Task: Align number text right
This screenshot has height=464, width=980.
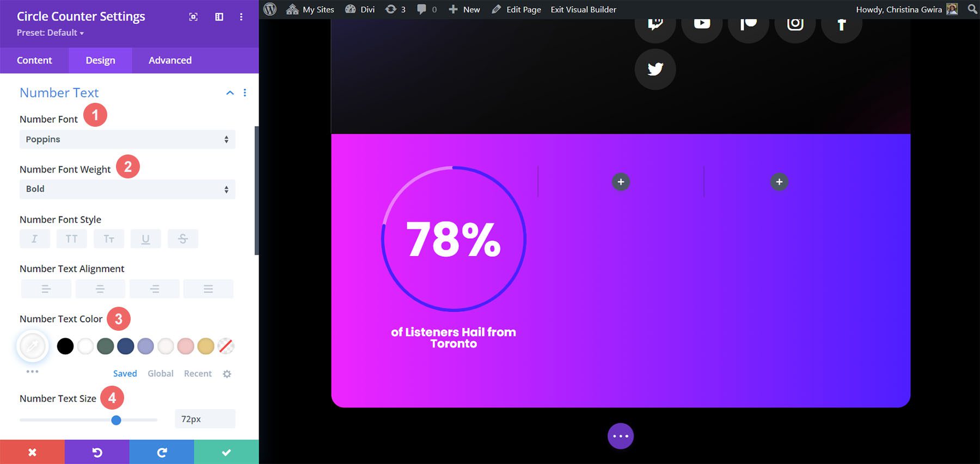Action: point(155,289)
